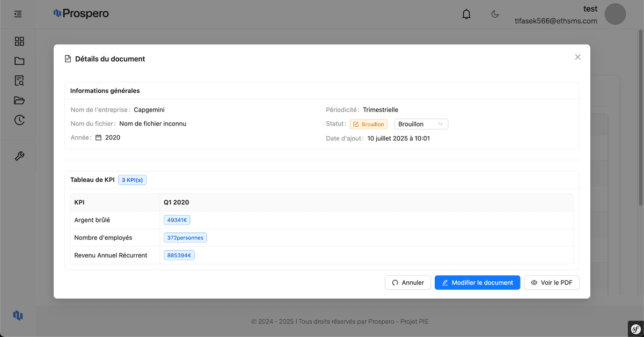Viewport: 644px width, 337px height.
Task: Click the 372personnes value tag
Action: click(x=185, y=238)
